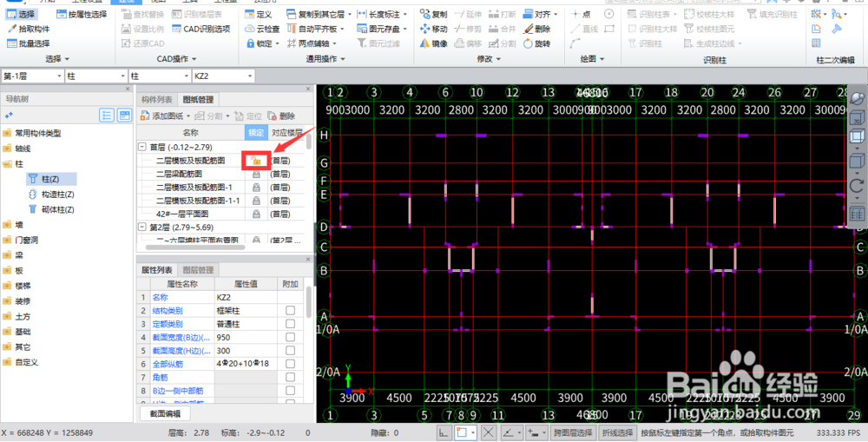
Task: Collapse the 首层 (-0.12~2.79) drawing group
Action: coord(143,148)
